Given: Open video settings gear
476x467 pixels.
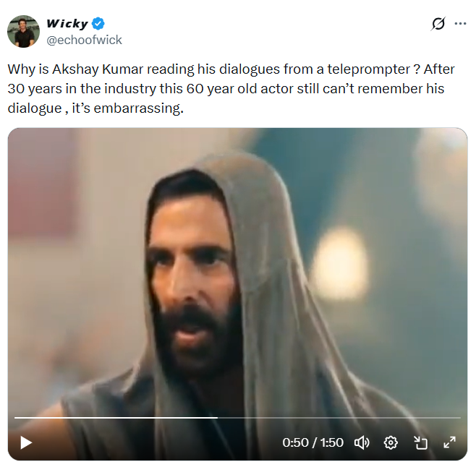Looking at the screenshot, I should tap(391, 442).
